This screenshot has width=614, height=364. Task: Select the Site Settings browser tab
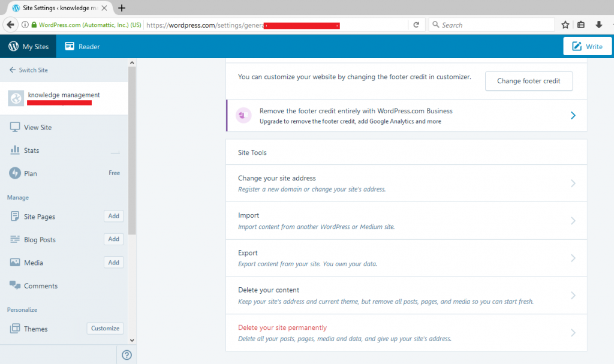point(59,8)
